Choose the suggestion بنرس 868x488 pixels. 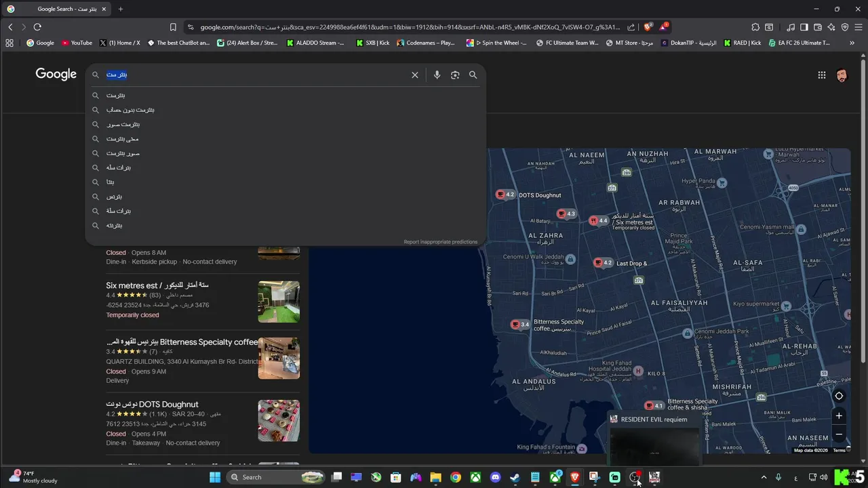pyautogui.click(x=285, y=197)
